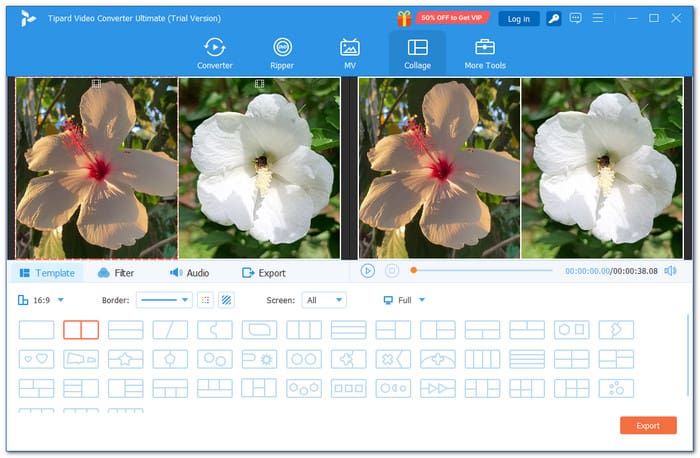
Task: Switch to the MV maker
Action: tap(350, 53)
